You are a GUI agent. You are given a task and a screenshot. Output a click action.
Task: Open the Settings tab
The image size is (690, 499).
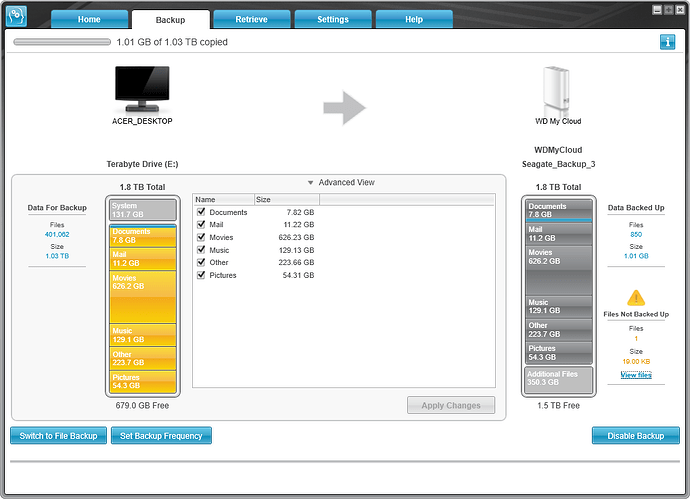tap(333, 19)
